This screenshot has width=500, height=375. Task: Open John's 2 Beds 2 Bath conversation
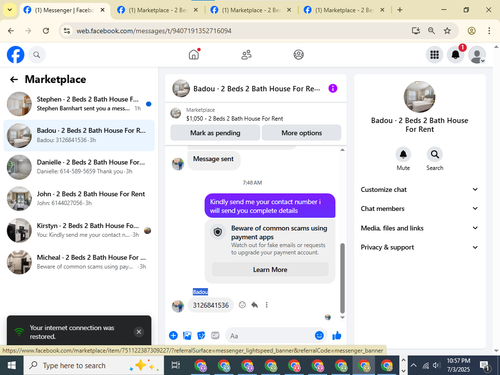coord(79,198)
